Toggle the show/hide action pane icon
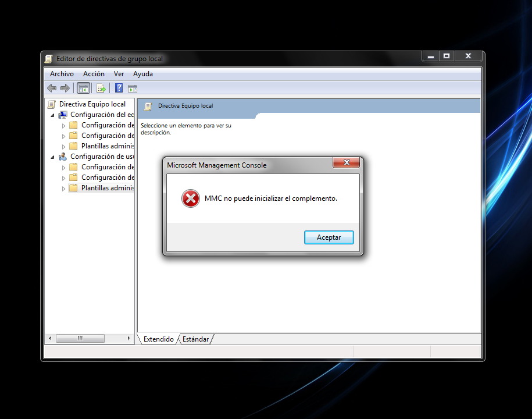The image size is (532, 419). click(x=133, y=89)
